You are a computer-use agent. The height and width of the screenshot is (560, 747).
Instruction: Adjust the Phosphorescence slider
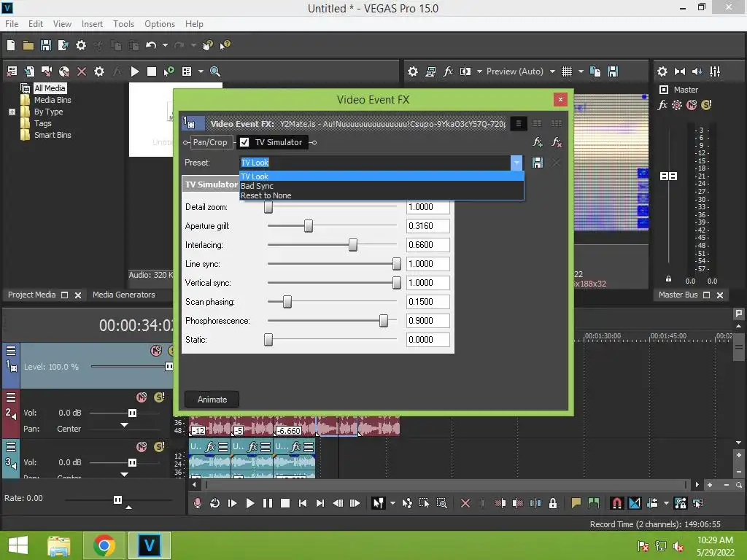click(x=384, y=321)
